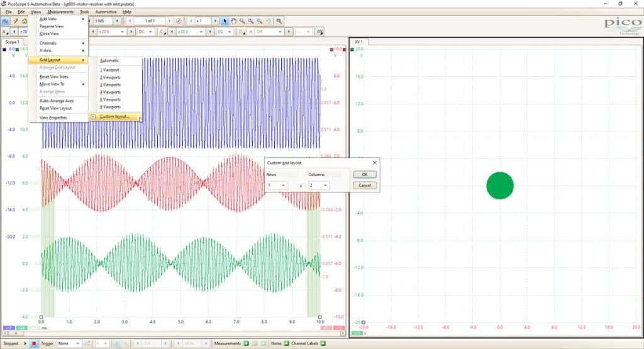The image size is (644, 349).
Task: Toggle Notes green icon
Action: click(x=287, y=343)
